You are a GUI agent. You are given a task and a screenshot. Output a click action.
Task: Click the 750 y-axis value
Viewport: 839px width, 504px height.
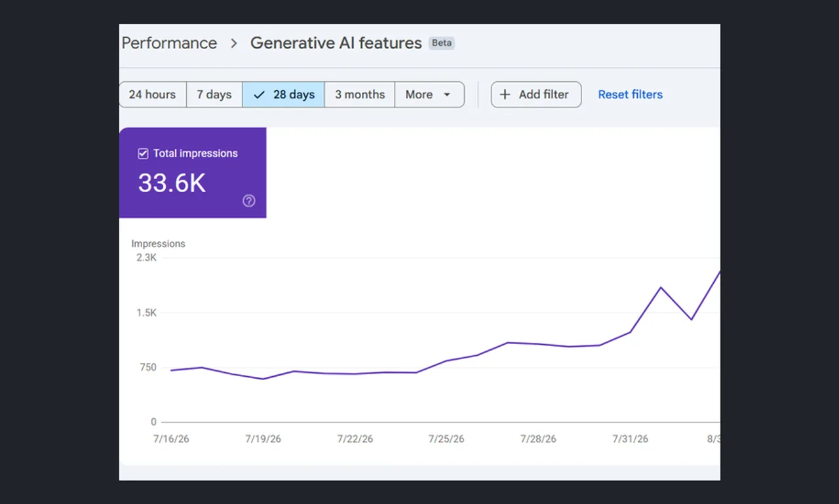coord(147,367)
